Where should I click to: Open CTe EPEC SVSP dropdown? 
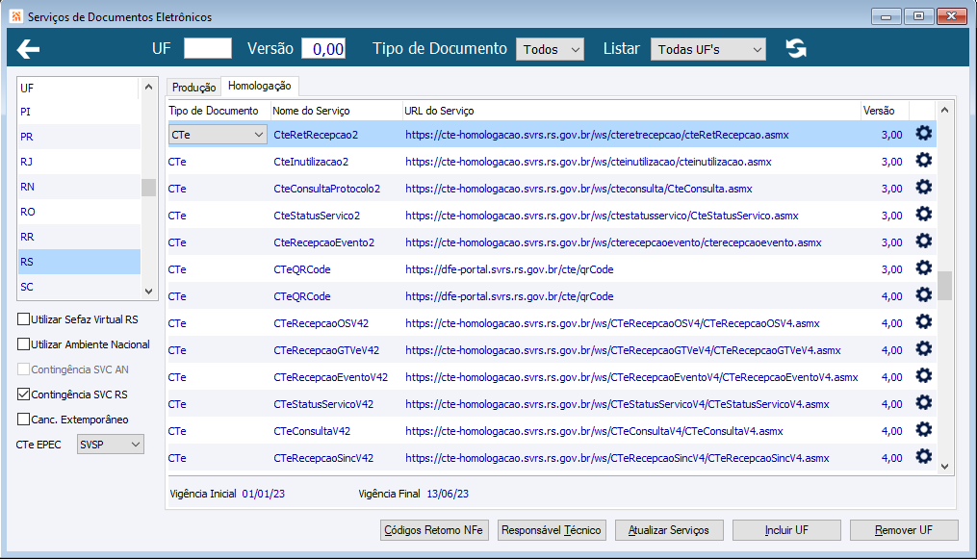tap(111, 445)
